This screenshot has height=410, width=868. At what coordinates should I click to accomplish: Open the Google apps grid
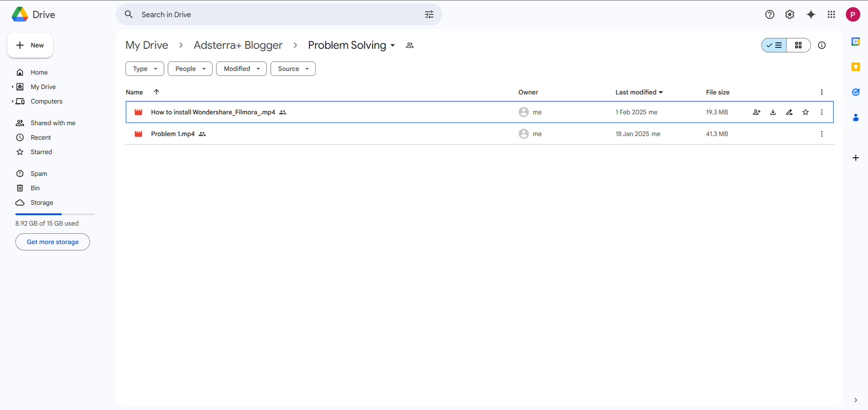tap(831, 15)
